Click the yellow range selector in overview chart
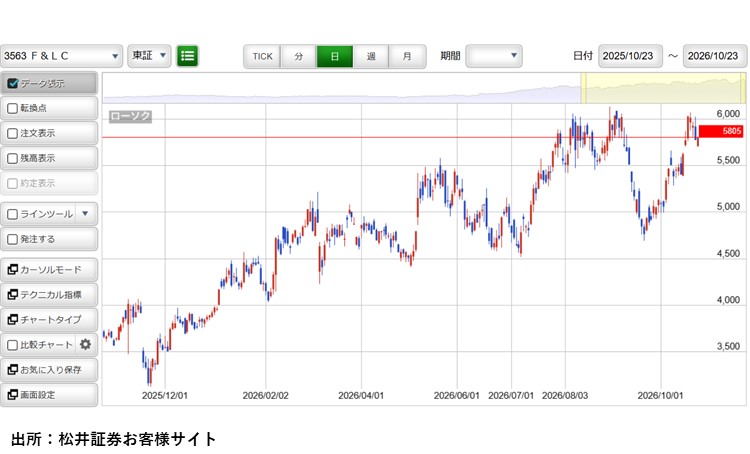This screenshot has width=750, height=454. pos(663,88)
